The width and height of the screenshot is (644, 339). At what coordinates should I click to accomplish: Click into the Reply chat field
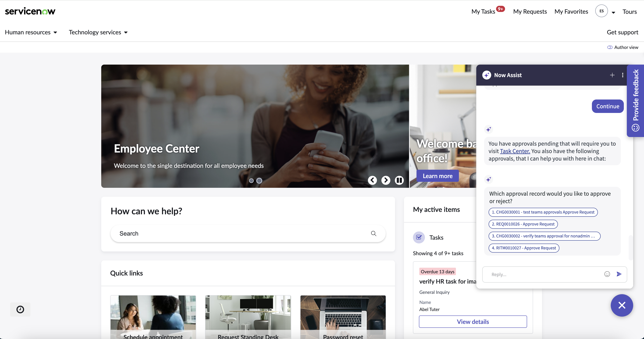tap(545, 274)
